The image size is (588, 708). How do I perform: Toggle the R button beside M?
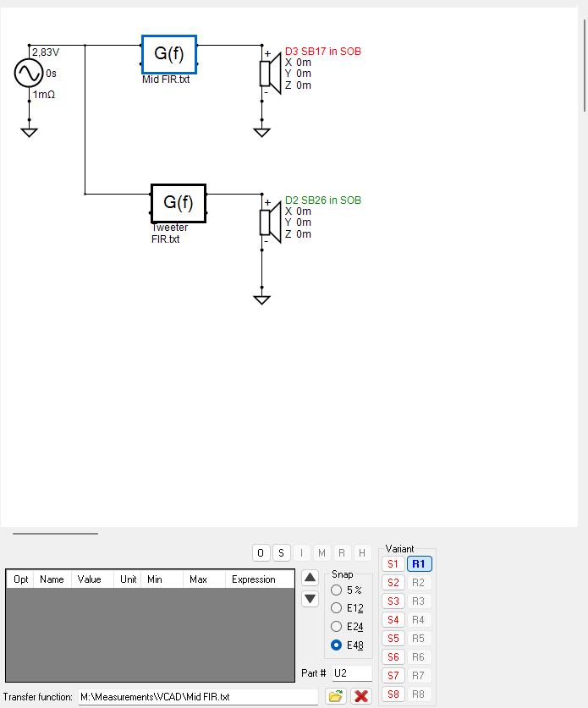tap(342, 552)
